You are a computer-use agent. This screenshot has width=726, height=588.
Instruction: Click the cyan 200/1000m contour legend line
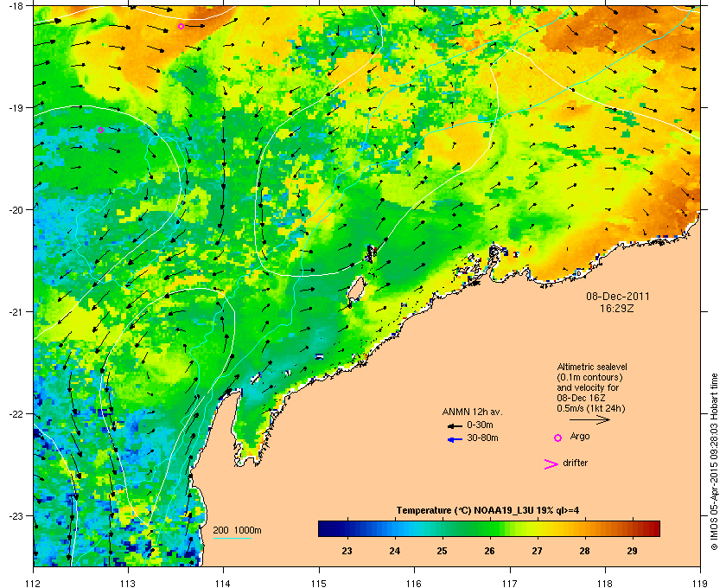[232, 538]
